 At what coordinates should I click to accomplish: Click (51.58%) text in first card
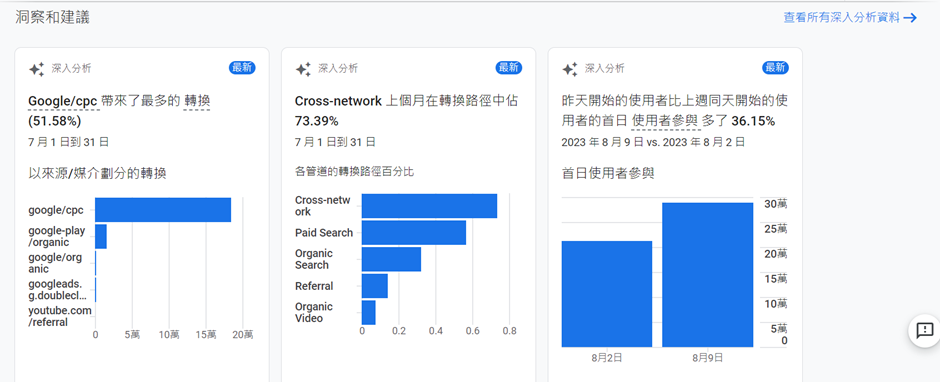click(55, 121)
